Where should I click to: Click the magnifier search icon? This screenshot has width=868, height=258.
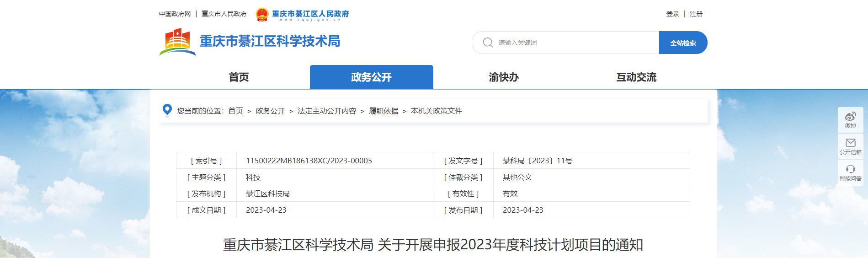(488, 43)
